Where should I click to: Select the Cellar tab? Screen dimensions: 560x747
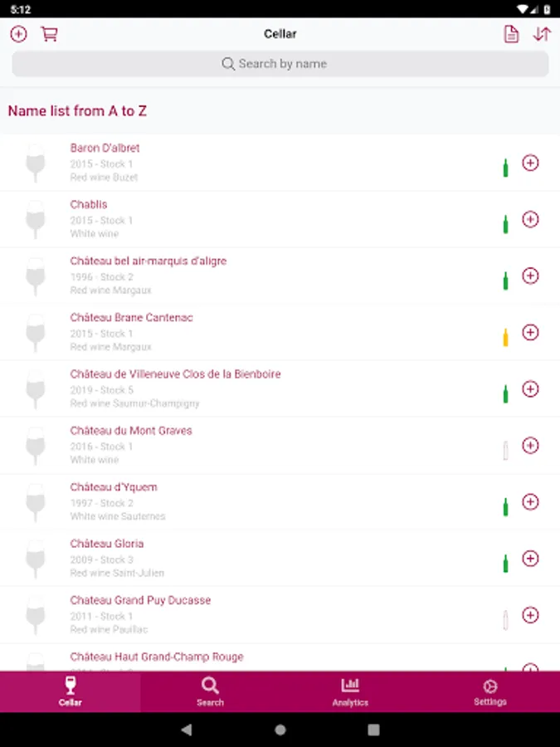tap(71, 691)
